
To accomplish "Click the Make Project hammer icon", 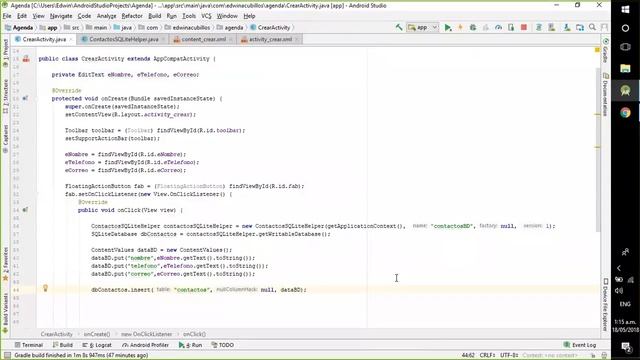I will click(x=399, y=27).
